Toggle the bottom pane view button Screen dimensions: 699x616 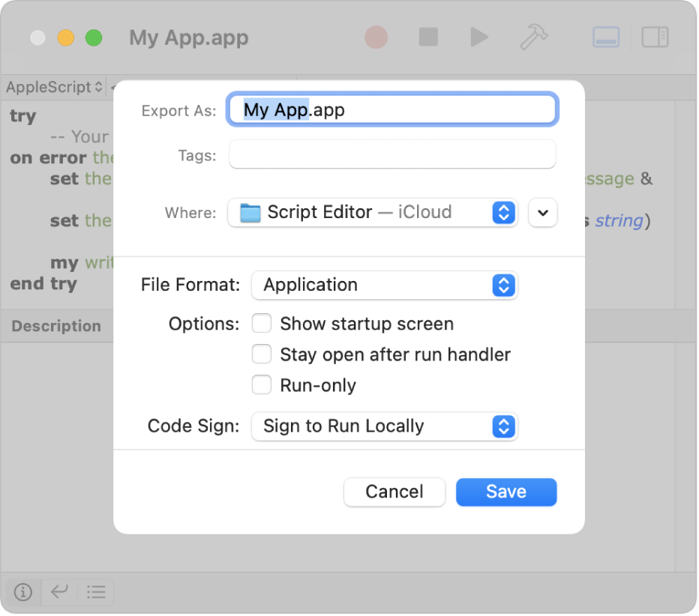pyautogui.click(x=606, y=37)
